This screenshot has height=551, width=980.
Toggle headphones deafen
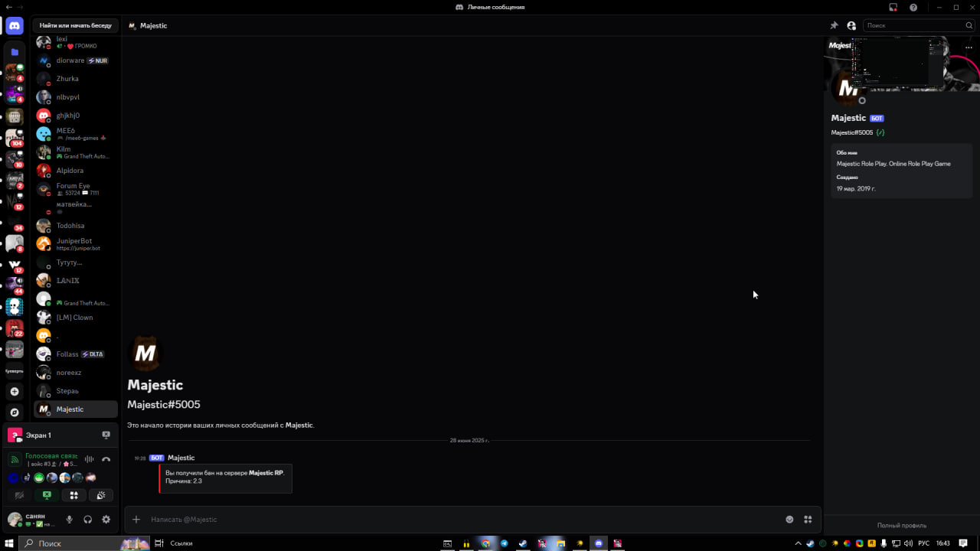click(87, 520)
